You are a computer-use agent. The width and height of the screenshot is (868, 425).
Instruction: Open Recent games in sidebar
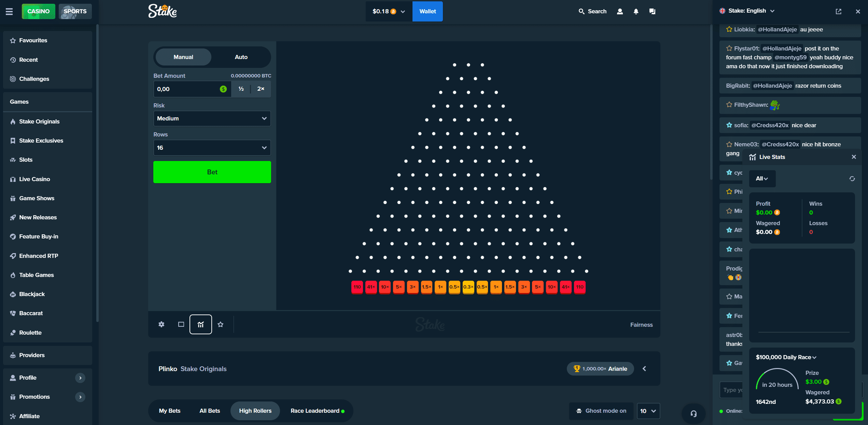[x=47, y=60]
